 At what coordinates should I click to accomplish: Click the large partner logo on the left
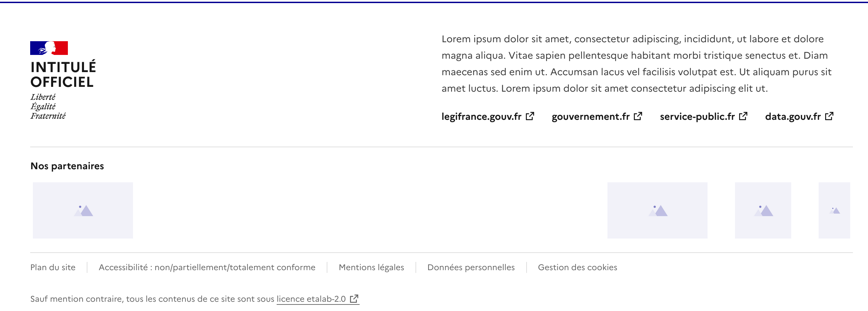pos(83,210)
